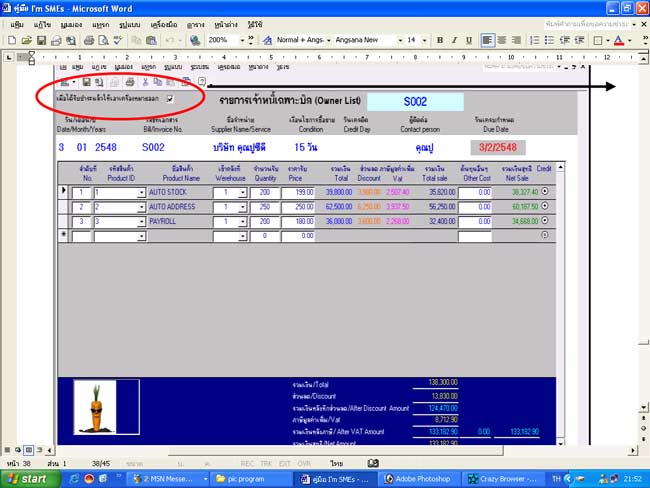Select Credit radio button for PAYROLL row
Viewport: 650px width, 488px height.
pyautogui.click(x=546, y=221)
